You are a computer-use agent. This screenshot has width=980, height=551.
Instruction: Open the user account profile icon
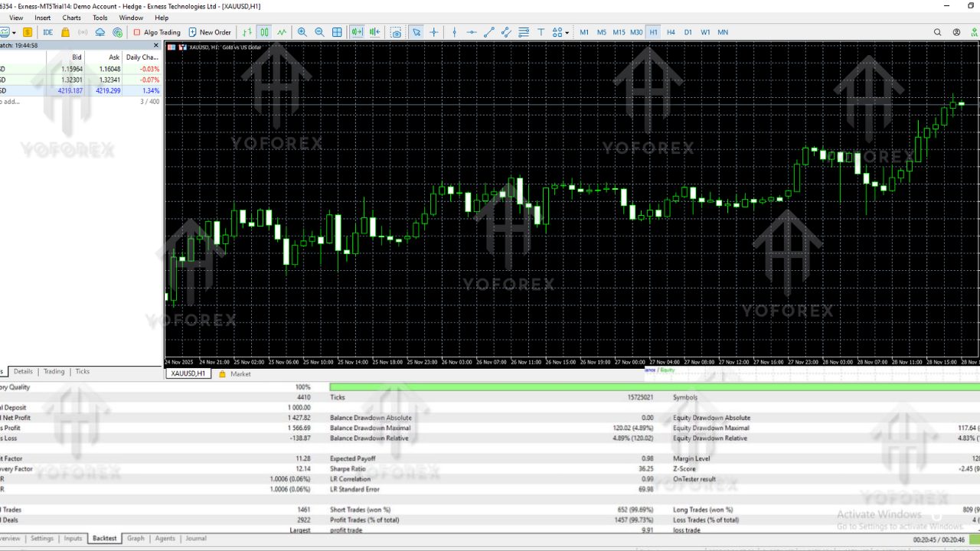pyautogui.click(x=956, y=32)
